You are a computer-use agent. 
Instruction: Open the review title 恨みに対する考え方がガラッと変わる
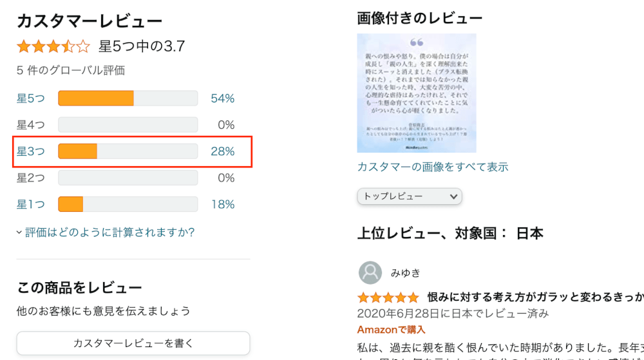(x=535, y=298)
